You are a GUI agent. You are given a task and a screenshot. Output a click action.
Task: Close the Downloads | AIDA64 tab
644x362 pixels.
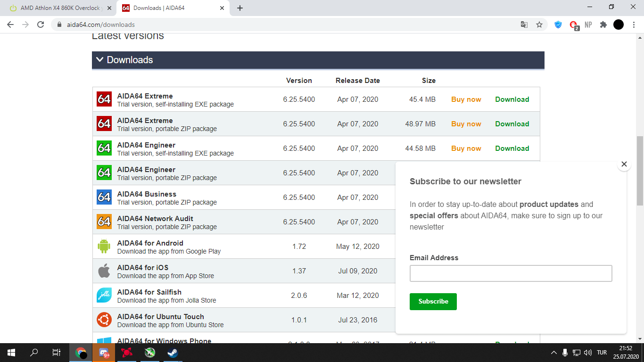(222, 8)
